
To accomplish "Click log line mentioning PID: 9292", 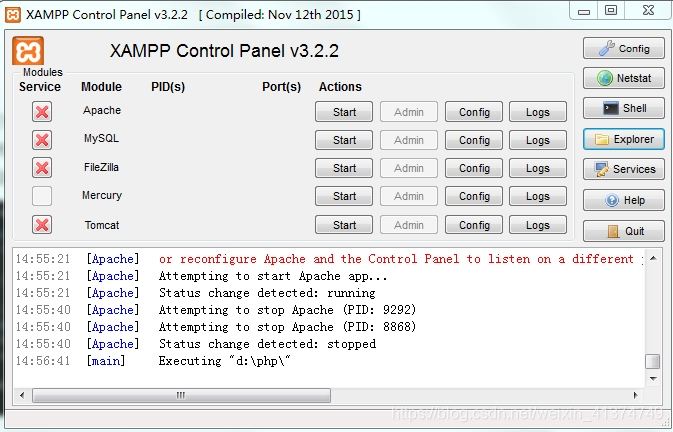I will click(287, 310).
